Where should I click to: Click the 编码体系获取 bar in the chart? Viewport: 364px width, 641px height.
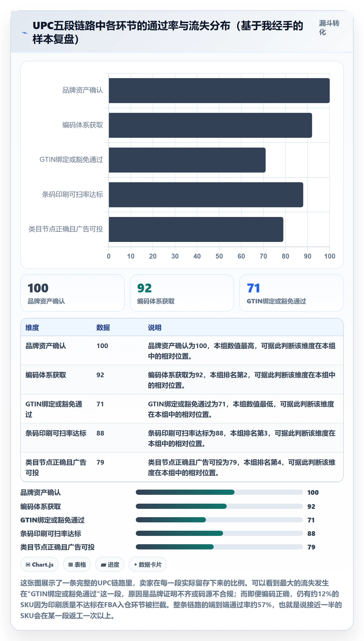pos(210,125)
